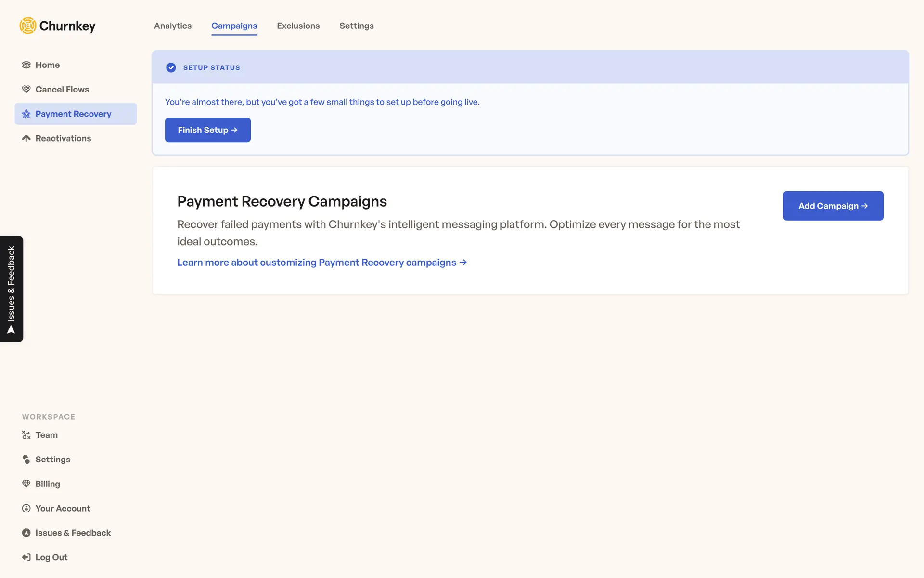Click the Your Account icon
Image resolution: width=924 pixels, height=578 pixels.
26,508
